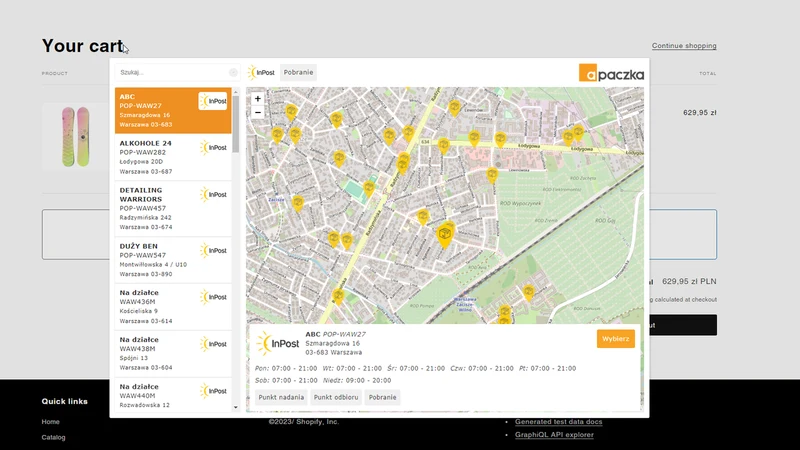The width and height of the screenshot is (800, 450).
Task: Select ALKOHOLE 24 POP-WAW282 pickup point
Action: pyautogui.click(x=173, y=157)
